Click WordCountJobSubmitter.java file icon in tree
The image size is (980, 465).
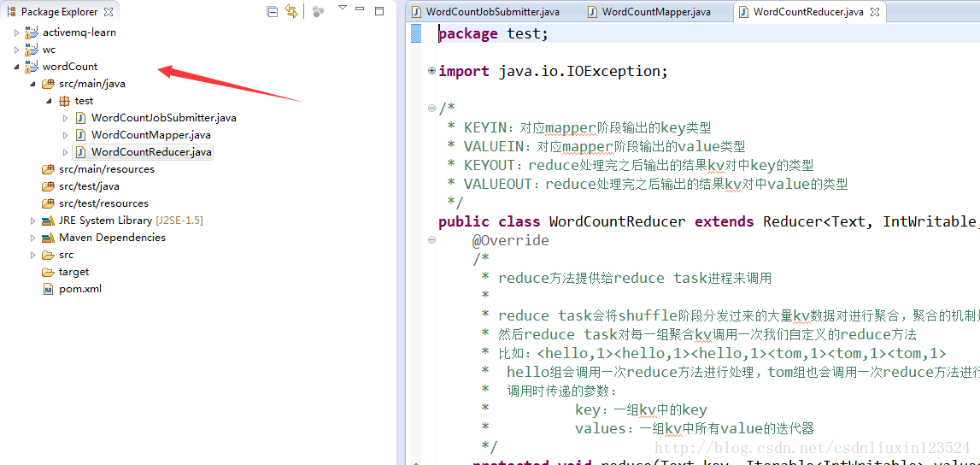click(x=80, y=117)
